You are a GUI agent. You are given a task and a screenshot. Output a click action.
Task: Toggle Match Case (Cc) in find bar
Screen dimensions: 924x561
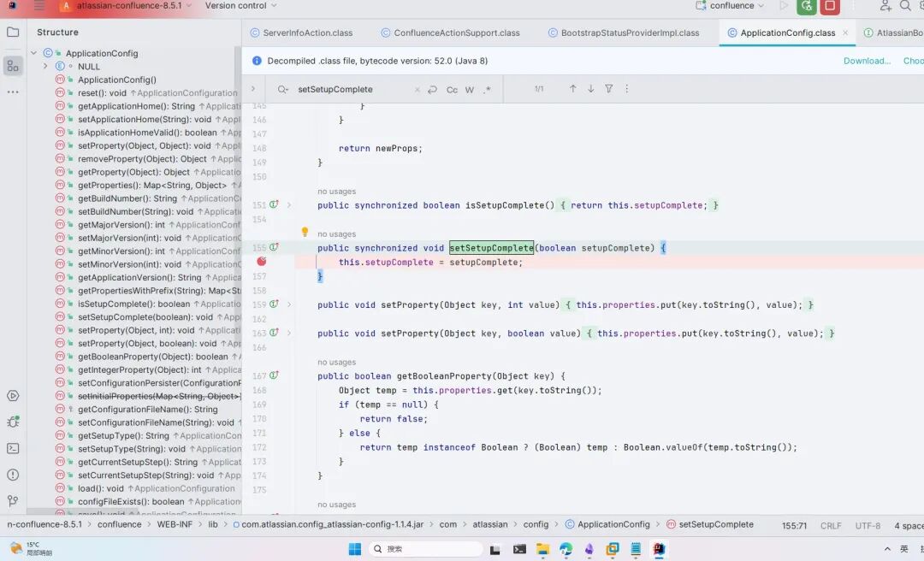tap(452, 90)
